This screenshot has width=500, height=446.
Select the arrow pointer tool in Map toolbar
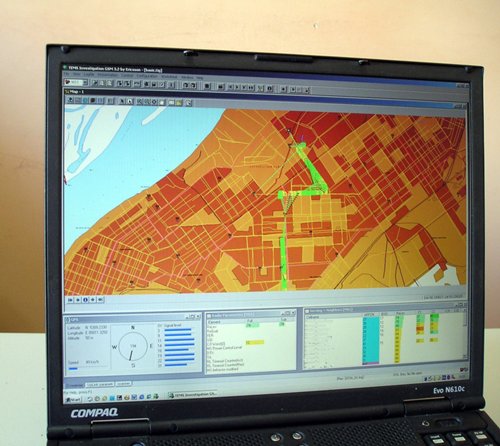(122, 101)
